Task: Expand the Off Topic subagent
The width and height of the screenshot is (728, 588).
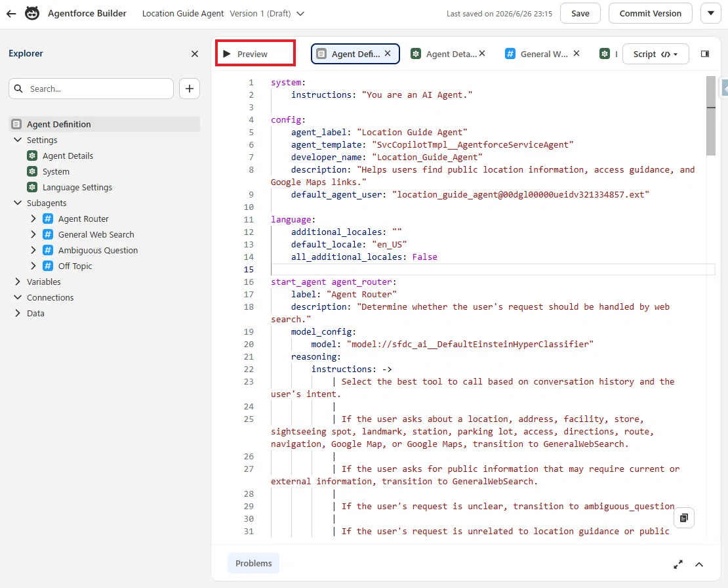Action: point(33,266)
